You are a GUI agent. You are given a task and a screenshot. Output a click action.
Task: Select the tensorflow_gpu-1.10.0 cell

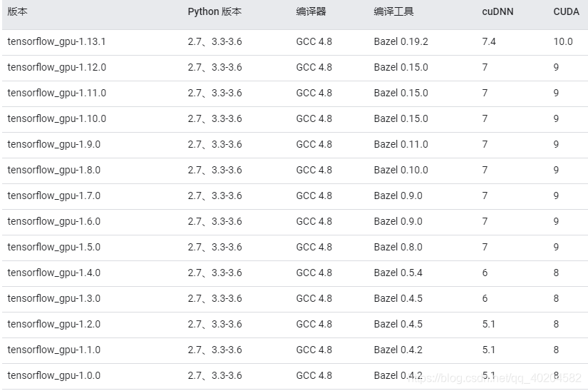click(x=56, y=119)
